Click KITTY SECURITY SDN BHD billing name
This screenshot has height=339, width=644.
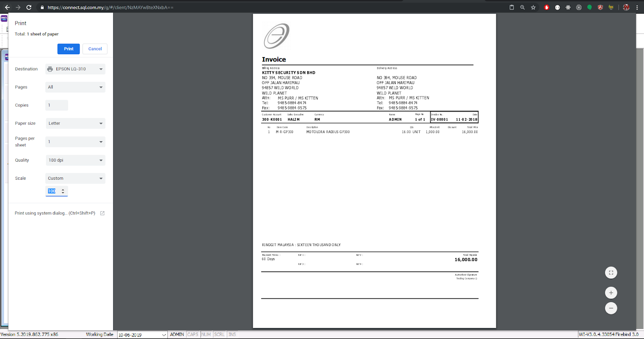(289, 73)
